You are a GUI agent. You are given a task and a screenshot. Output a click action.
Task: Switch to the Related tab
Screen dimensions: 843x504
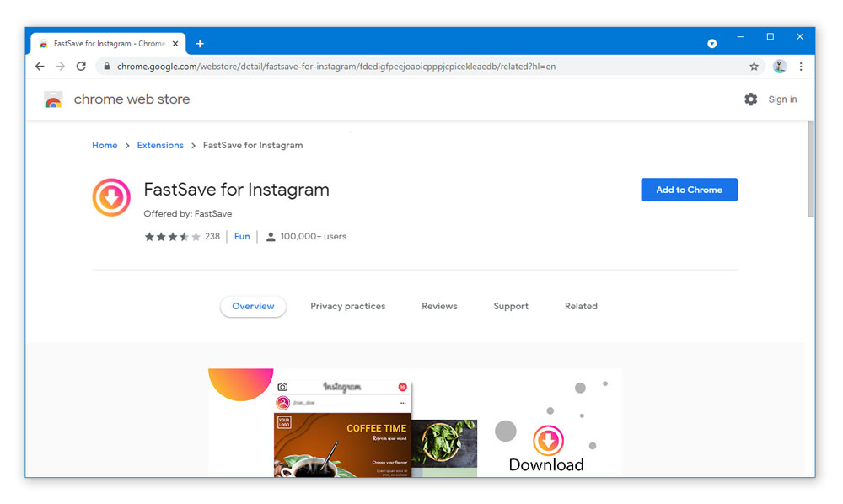tap(581, 306)
